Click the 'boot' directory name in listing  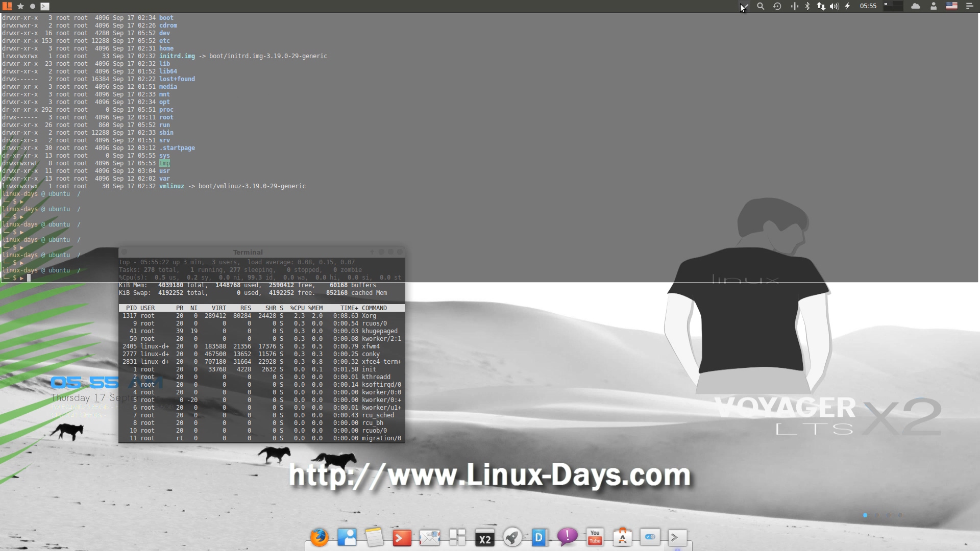(x=166, y=18)
